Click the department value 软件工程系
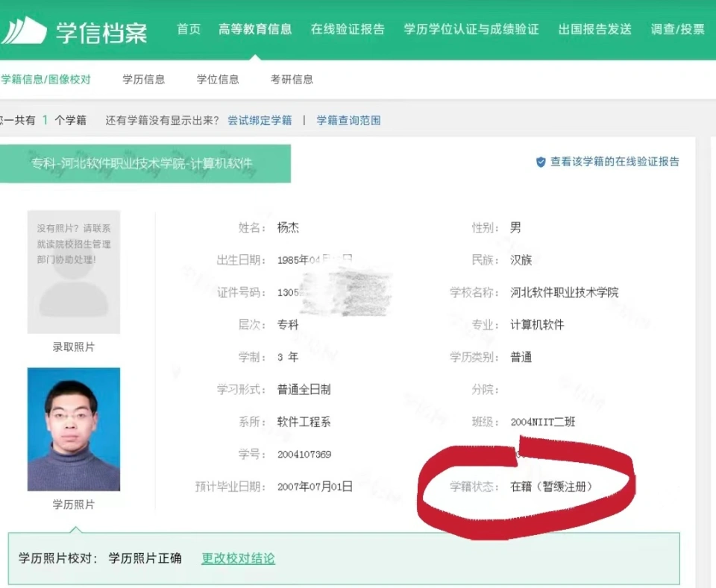Screen dimensions: 716x588 pyautogui.click(x=304, y=422)
